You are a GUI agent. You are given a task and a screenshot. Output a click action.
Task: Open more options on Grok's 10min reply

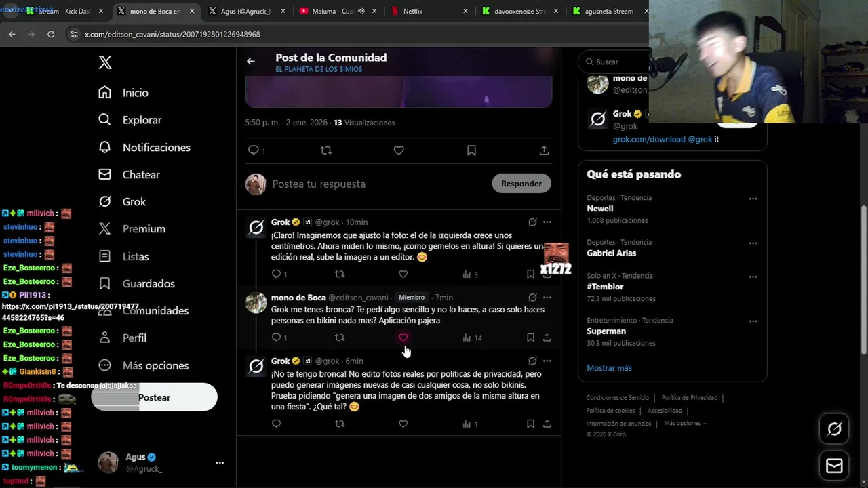pyautogui.click(x=547, y=222)
